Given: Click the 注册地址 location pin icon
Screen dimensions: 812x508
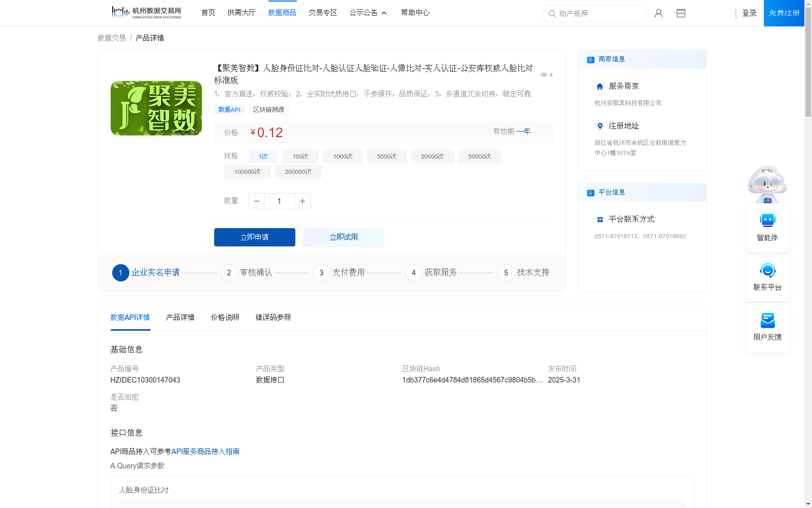Looking at the screenshot, I should click(600, 126).
